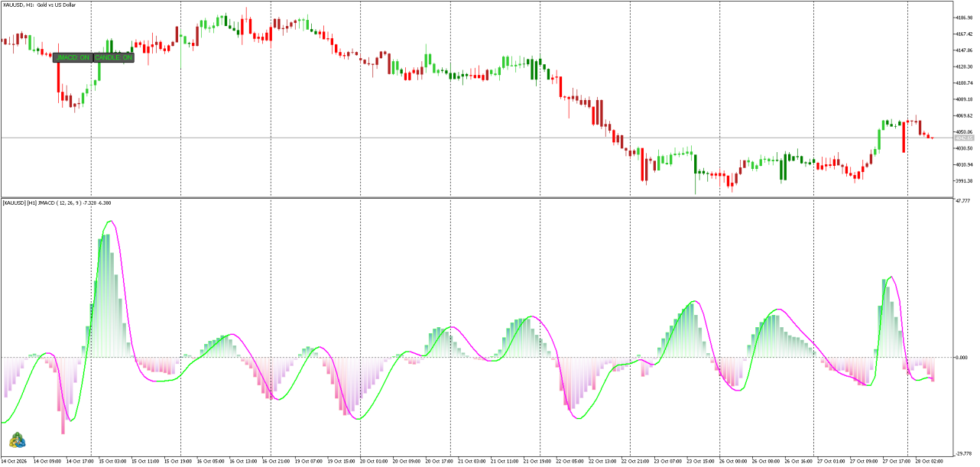Click the 23 Oct 15:00 time label
The width and height of the screenshot is (980, 467).
[701, 462]
